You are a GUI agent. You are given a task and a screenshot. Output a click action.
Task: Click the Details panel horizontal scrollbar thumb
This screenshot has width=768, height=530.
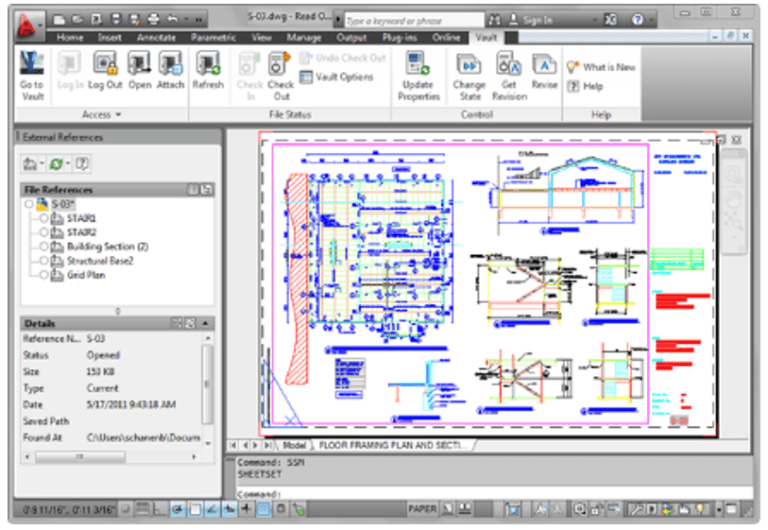pos(80,457)
